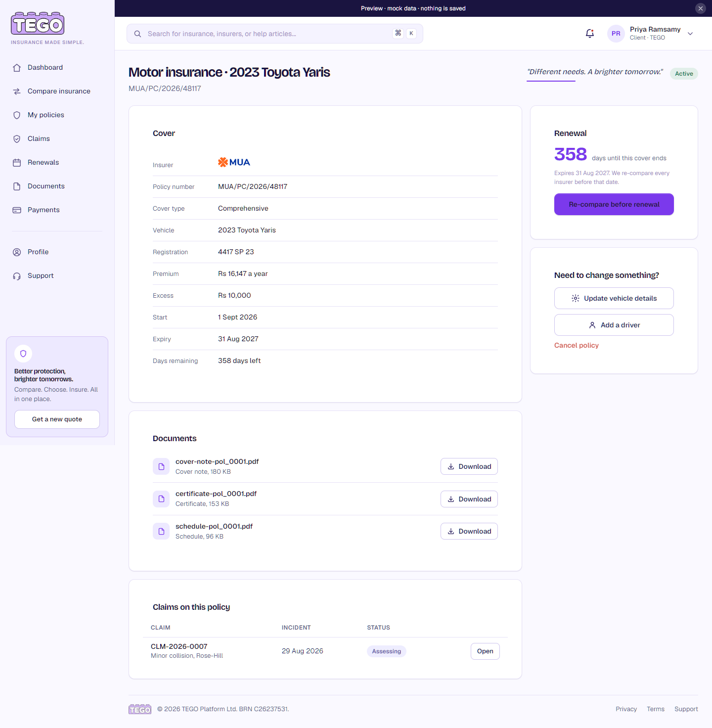Click Update vehicle details button
This screenshot has width=712, height=728.
coord(614,298)
